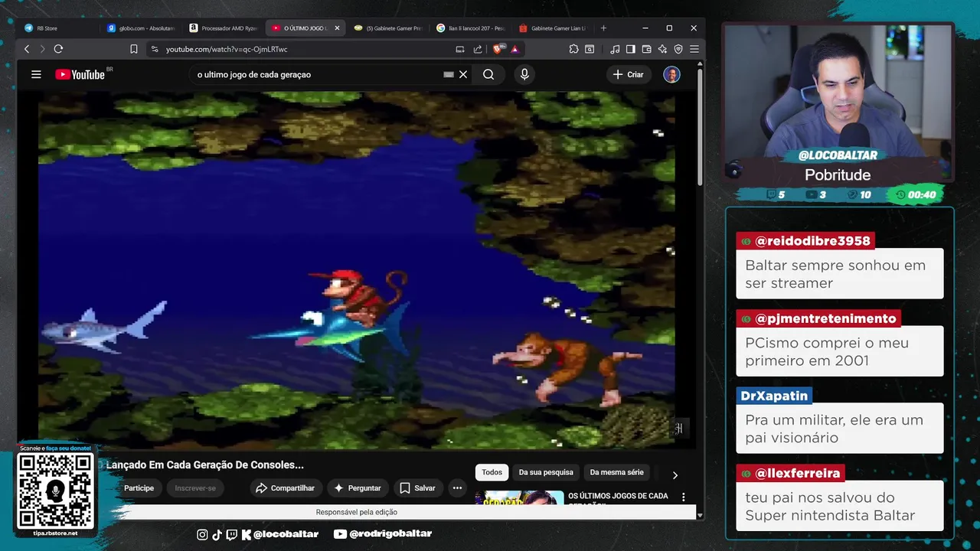Click the share icon in the address bar
The width and height of the screenshot is (980, 551).
tap(478, 49)
